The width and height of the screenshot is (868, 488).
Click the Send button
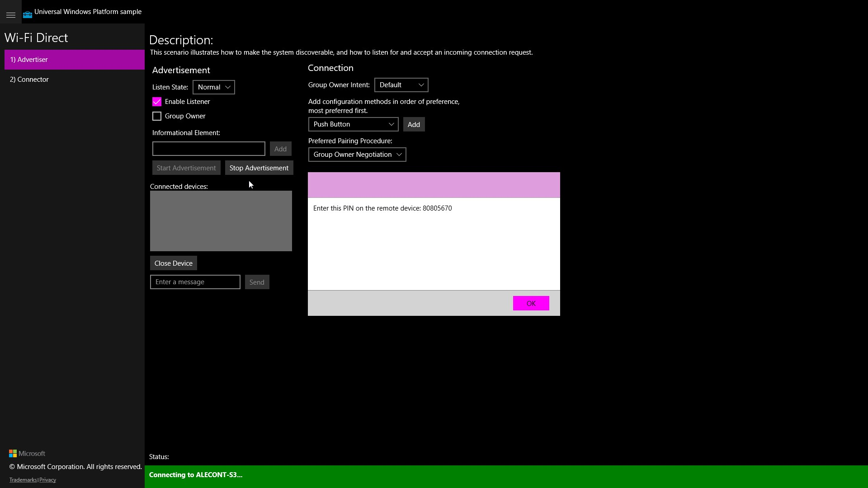tap(257, 282)
